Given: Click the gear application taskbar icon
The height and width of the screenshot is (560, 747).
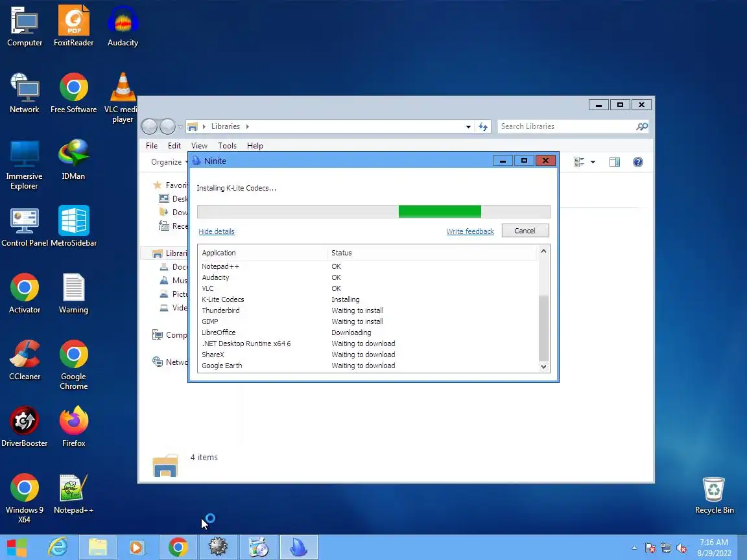Looking at the screenshot, I should pos(218,548).
